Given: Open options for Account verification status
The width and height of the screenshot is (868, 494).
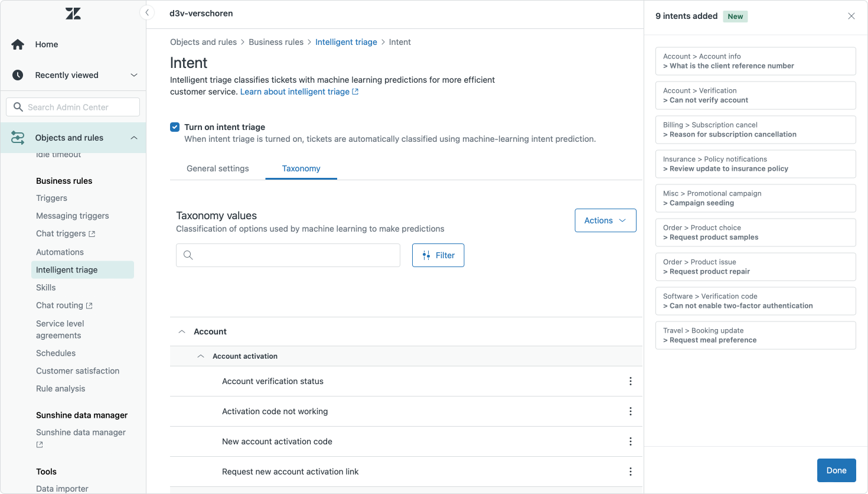Looking at the screenshot, I should click(631, 381).
